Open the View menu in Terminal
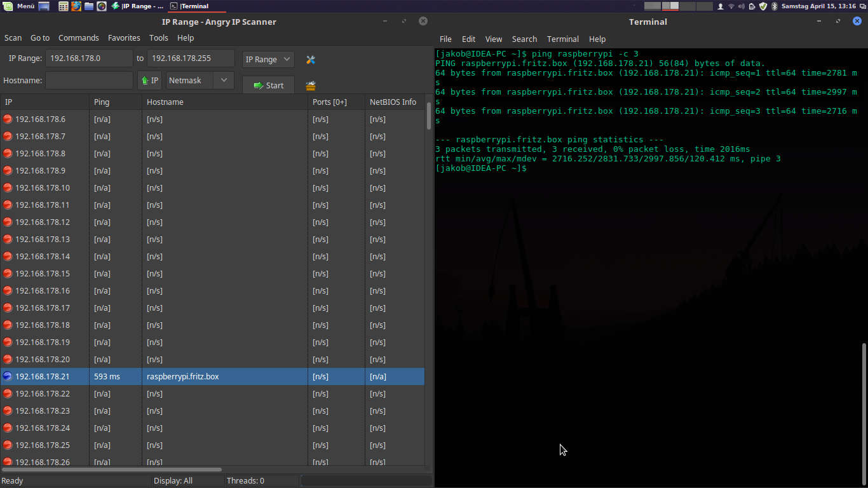Viewport: 868px width, 488px height. (493, 39)
